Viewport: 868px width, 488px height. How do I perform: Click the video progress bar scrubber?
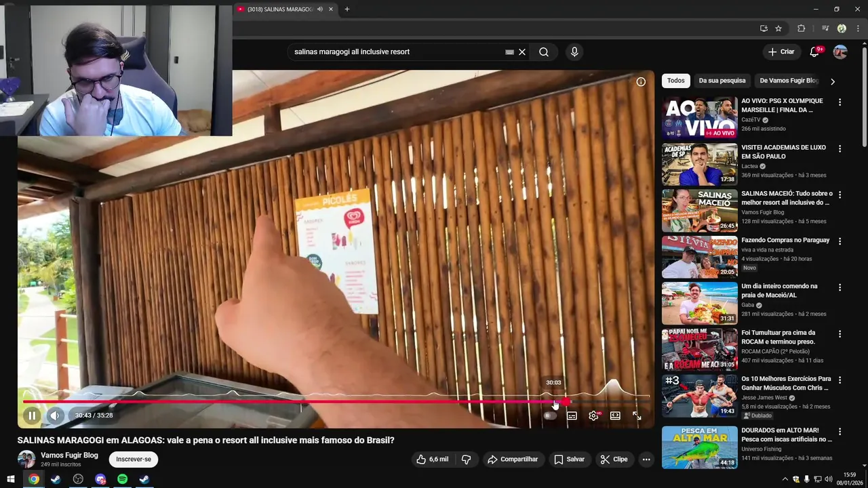click(566, 402)
